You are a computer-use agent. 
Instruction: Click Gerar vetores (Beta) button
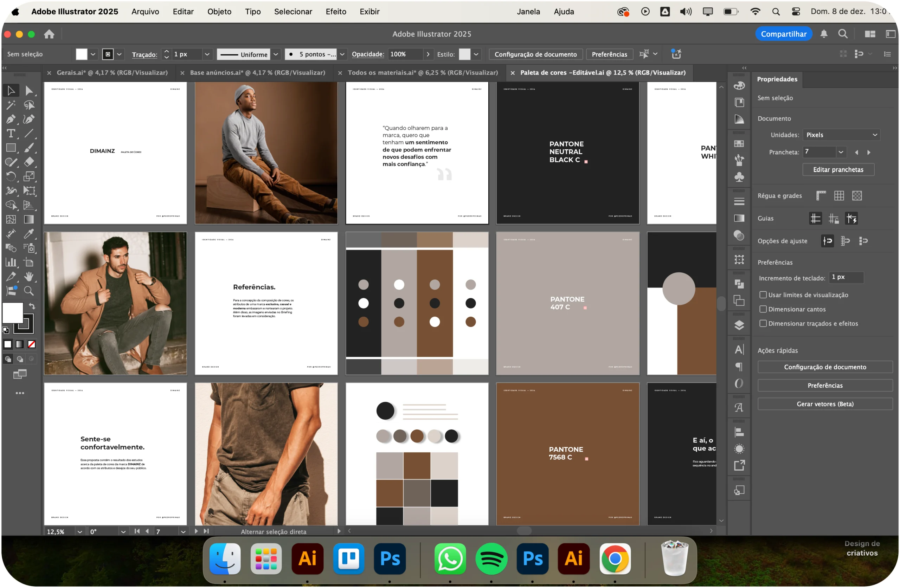click(825, 404)
